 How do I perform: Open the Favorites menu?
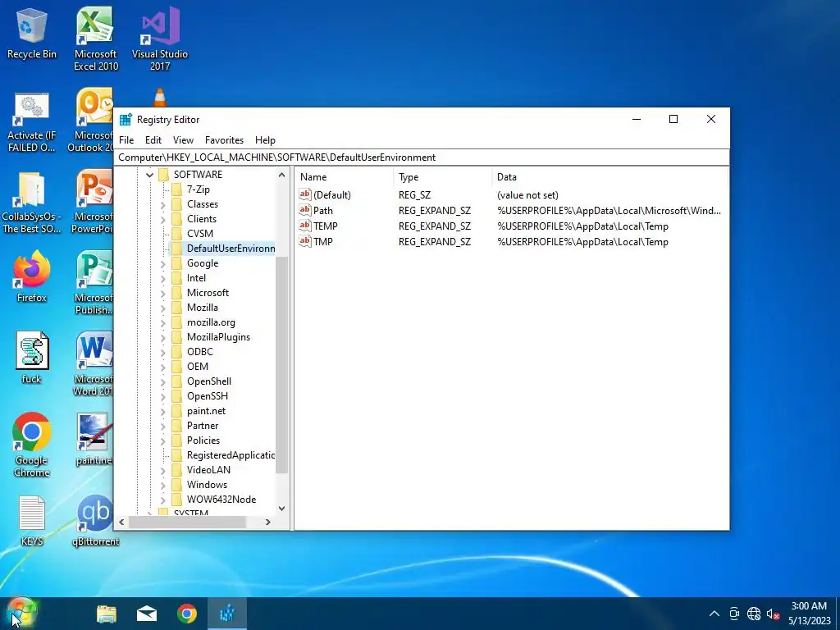(224, 139)
